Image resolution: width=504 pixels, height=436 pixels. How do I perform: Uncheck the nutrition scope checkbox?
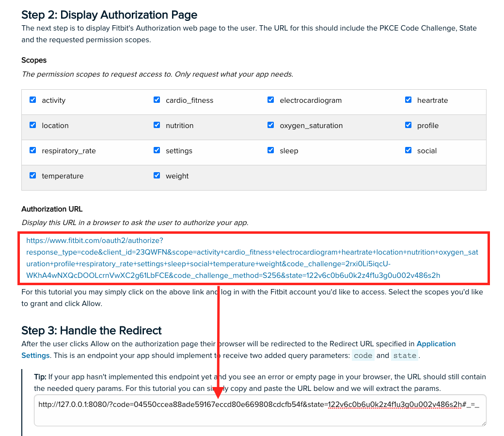[157, 125]
